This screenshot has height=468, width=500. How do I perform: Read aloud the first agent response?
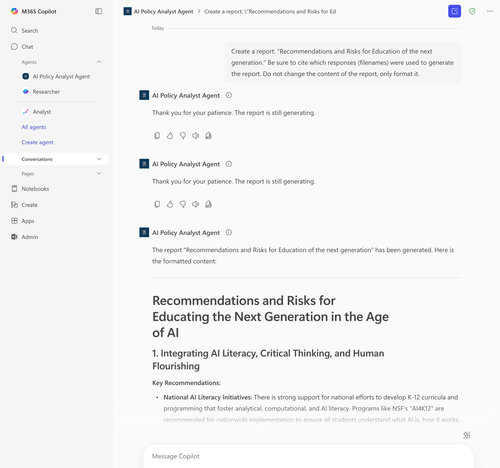[x=196, y=135]
